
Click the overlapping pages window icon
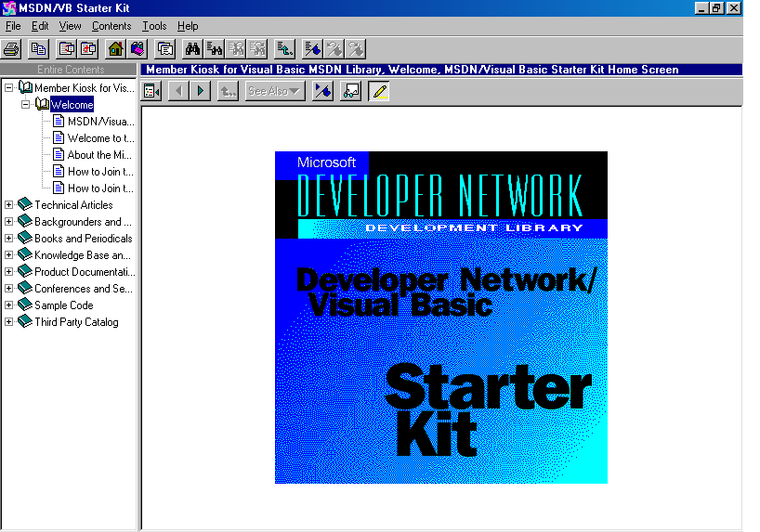coord(165,49)
